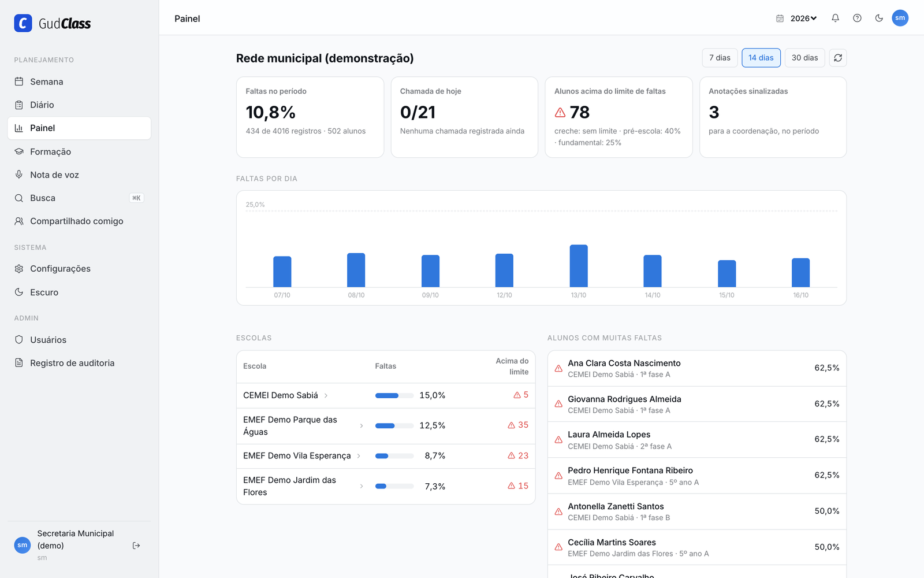Viewport: 924px width, 578px height.
Task: Open Semana in the sidebar
Action: click(79, 81)
